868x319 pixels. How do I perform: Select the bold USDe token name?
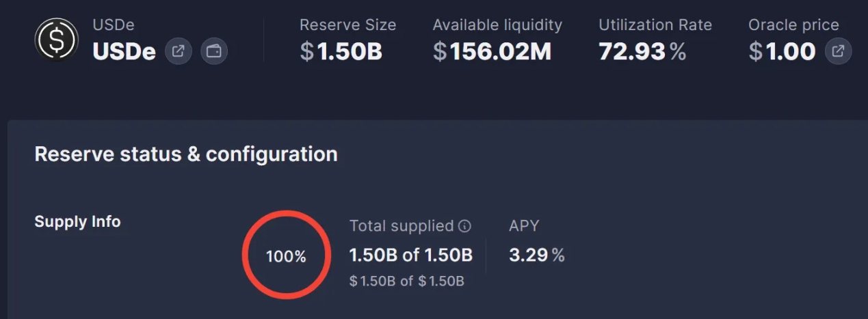point(124,51)
